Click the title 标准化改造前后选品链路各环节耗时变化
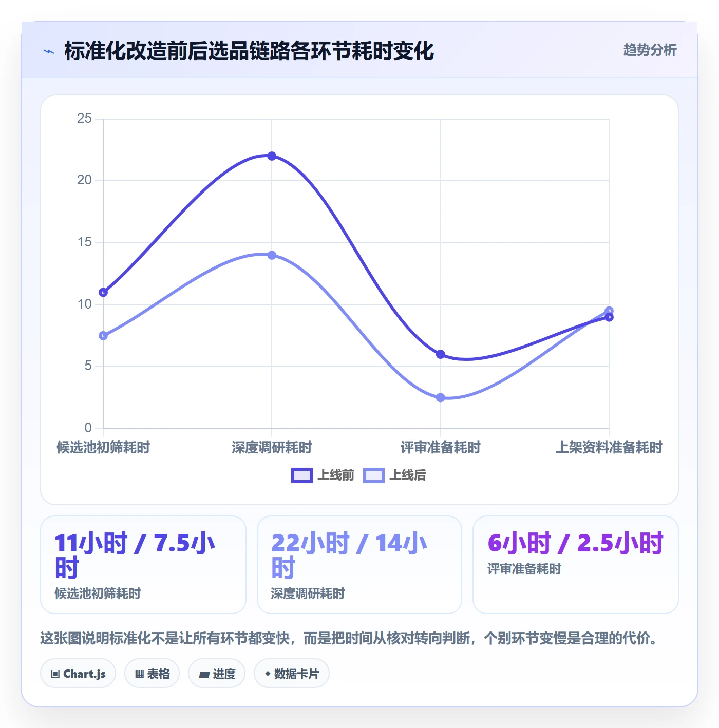Image resolution: width=719 pixels, height=728 pixels. pyautogui.click(x=249, y=51)
